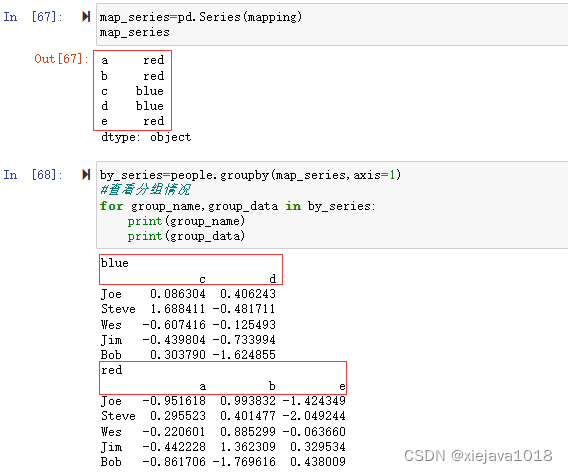Click second line map_series in cell 67
Screen dimensions: 568x473
[135, 33]
